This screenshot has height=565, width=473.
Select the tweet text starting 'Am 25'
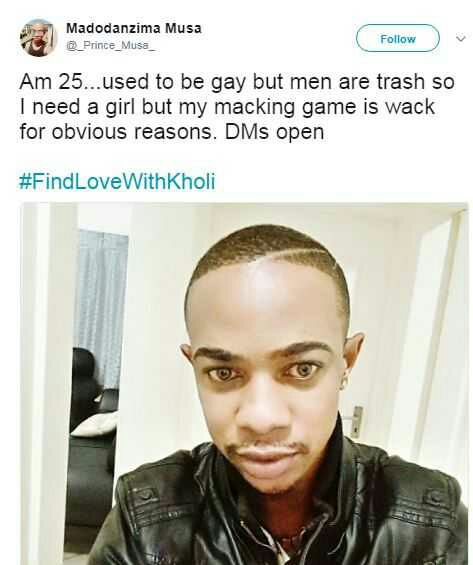coord(237,107)
